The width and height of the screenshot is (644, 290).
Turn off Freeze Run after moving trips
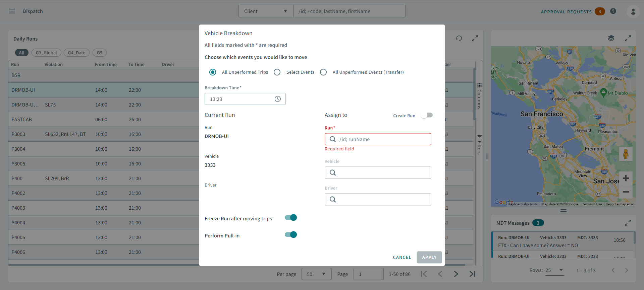pos(291,218)
